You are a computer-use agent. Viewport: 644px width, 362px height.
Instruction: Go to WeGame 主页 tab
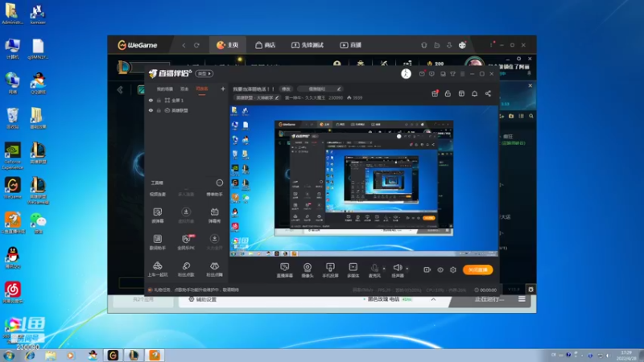pyautogui.click(x=228, y=45)
